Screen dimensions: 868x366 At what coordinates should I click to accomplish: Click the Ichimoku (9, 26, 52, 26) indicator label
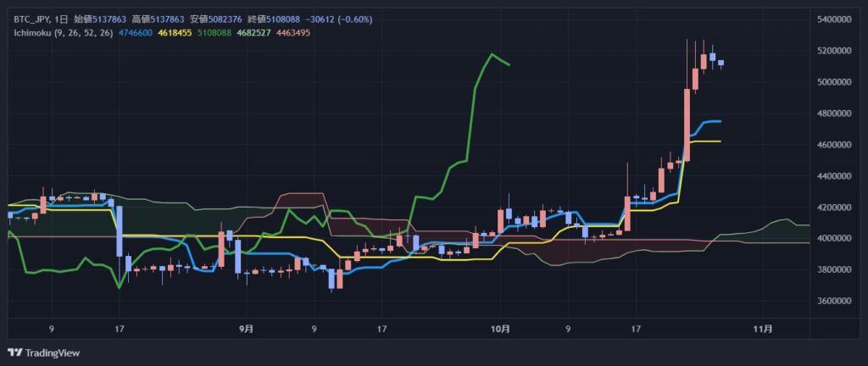pyautogui.click(x=64, y=33)
